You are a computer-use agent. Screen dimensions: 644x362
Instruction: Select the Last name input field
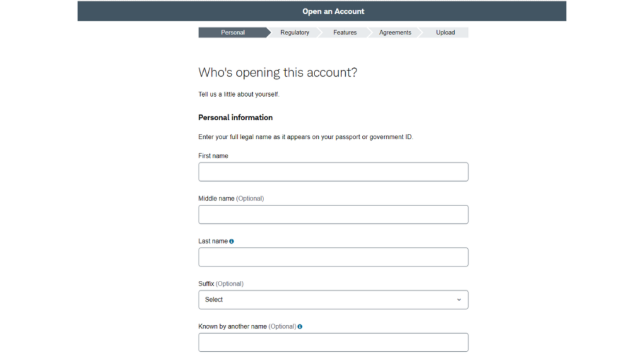click(x=333, y=257)
